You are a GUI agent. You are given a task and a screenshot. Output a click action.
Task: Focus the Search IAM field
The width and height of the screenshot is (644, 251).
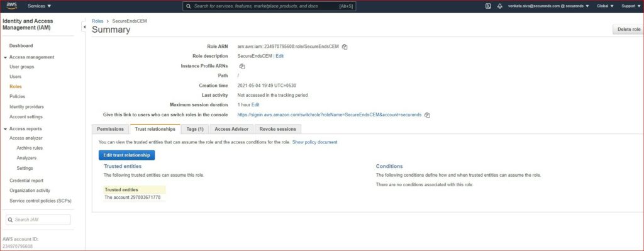click(38, 220)
